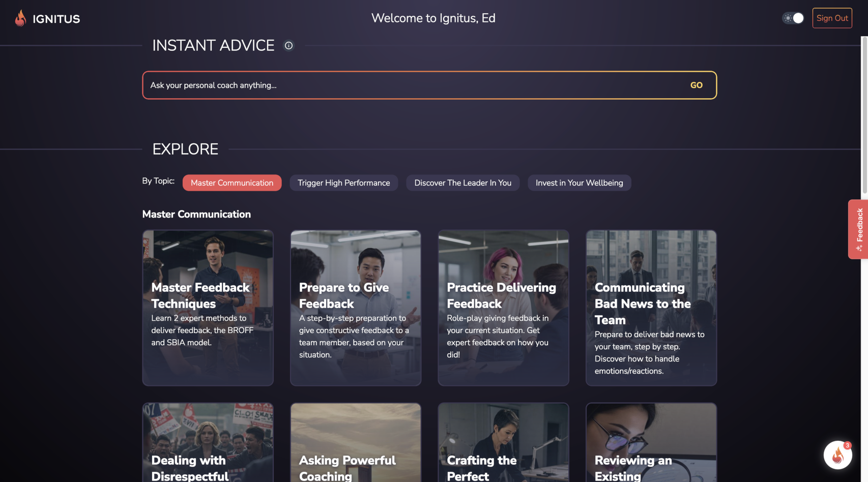Click the 'Welcome to Ignitus, Ed' heading
This screenshot has width=868, height=482.
coord(433,18)
